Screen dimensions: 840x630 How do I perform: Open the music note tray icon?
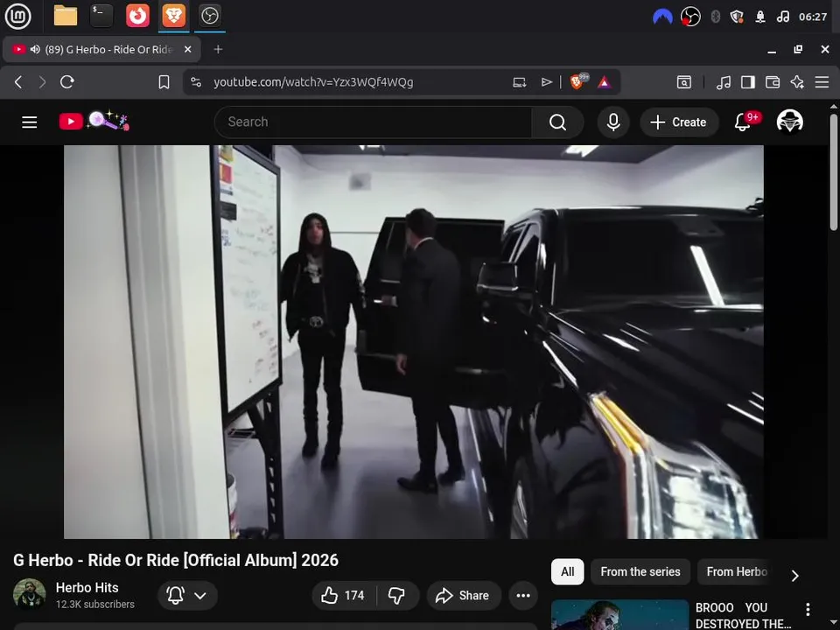pos(782,17)
